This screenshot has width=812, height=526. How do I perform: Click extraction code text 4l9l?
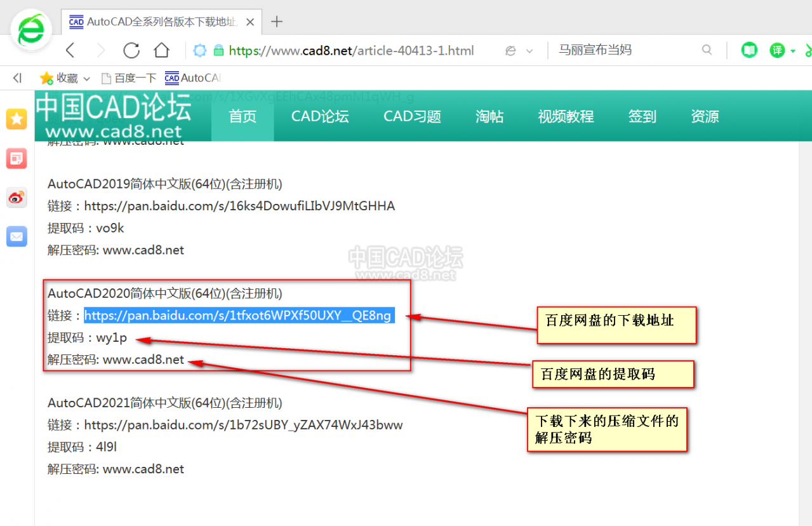(107, 447)
